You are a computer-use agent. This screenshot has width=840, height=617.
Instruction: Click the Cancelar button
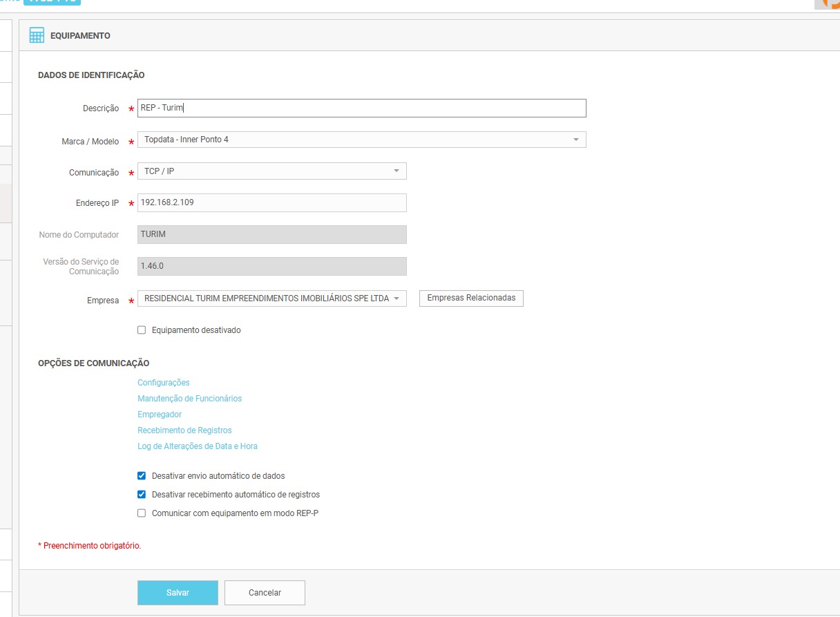click(265, 593)
